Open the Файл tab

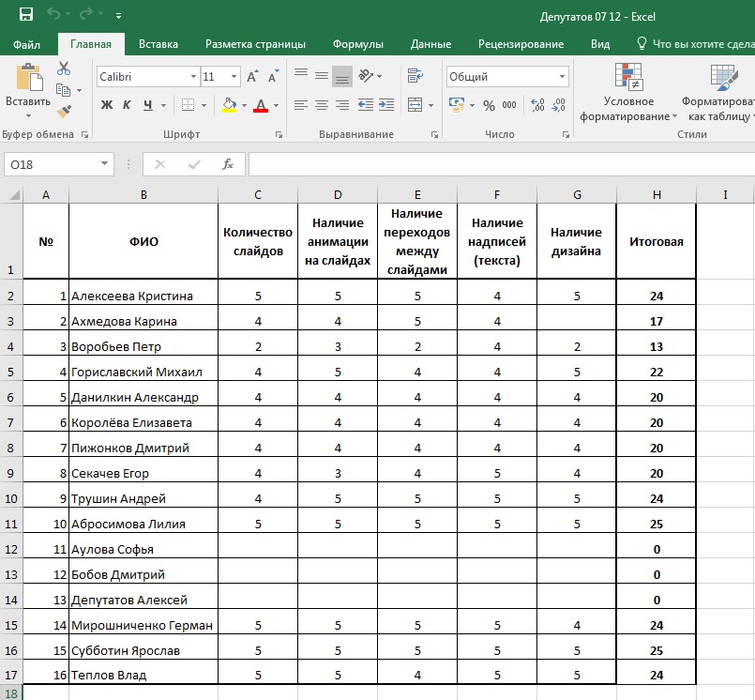(x=26, y=44)
